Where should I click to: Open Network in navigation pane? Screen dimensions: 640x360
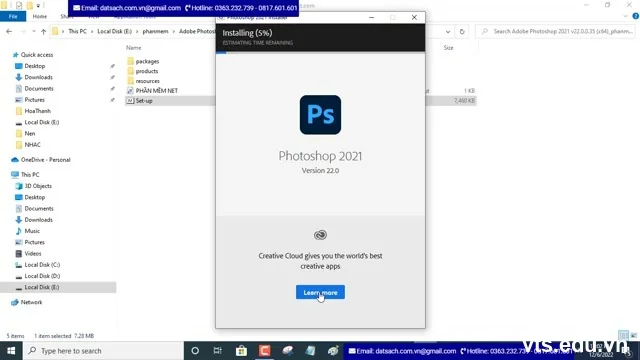point(31,302)
